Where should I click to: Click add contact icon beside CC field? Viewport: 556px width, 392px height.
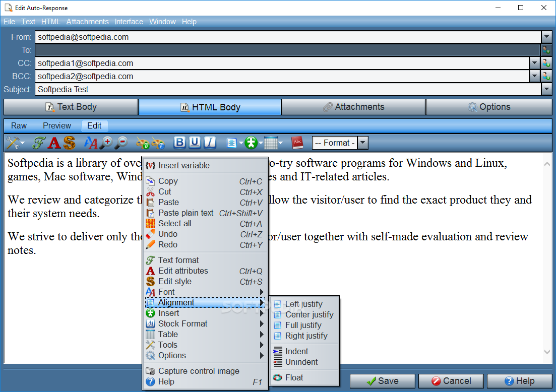[546, 63]
